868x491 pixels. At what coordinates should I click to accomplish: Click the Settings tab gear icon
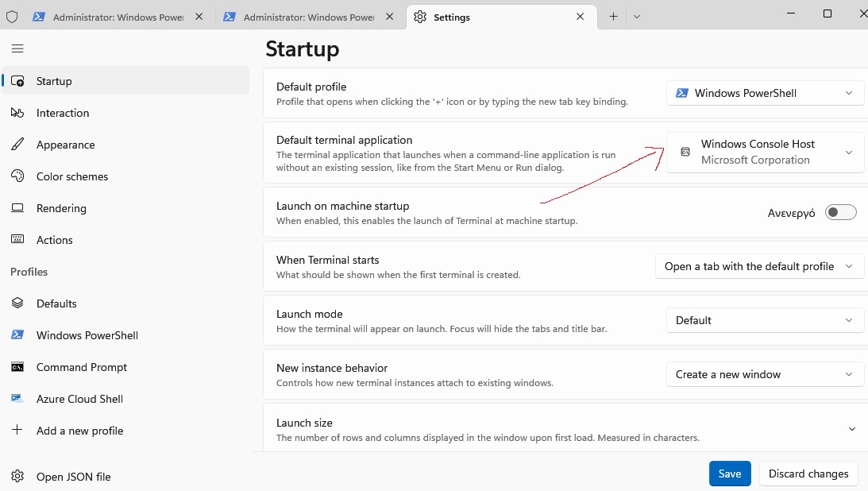coord(420,17)
